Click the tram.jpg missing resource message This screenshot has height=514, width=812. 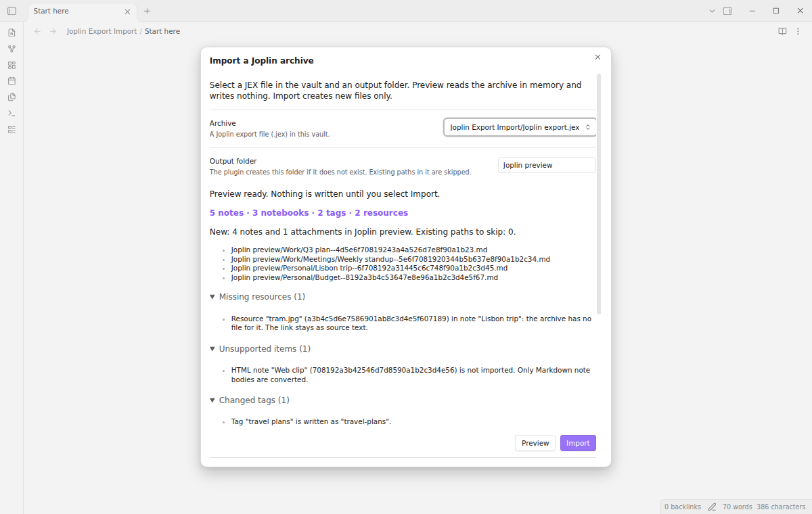[411, 323]
